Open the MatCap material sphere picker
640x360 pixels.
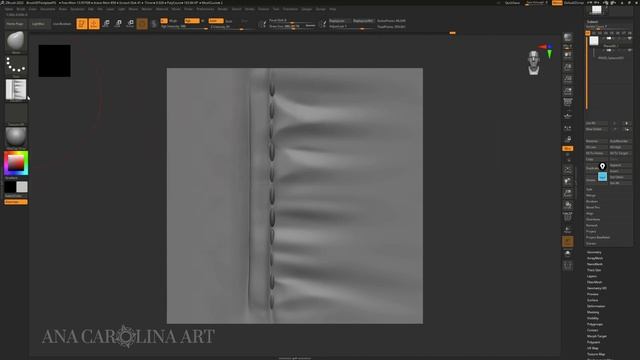coord(16,138)
